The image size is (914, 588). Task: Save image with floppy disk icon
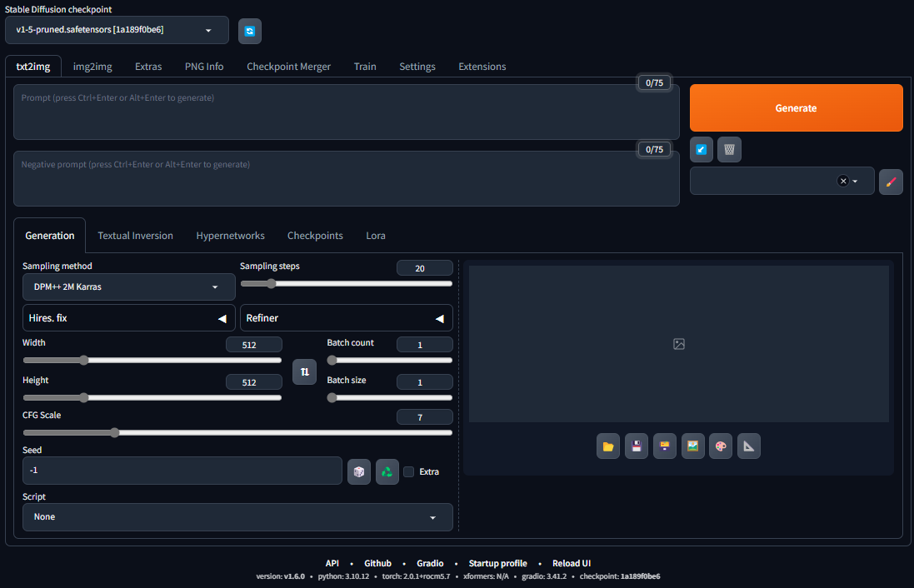(x=637, y=446)
